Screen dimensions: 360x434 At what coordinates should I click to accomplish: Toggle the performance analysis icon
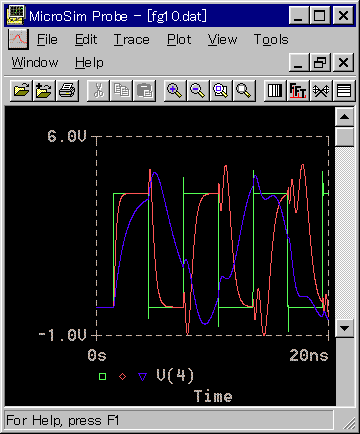pos(321,90)
